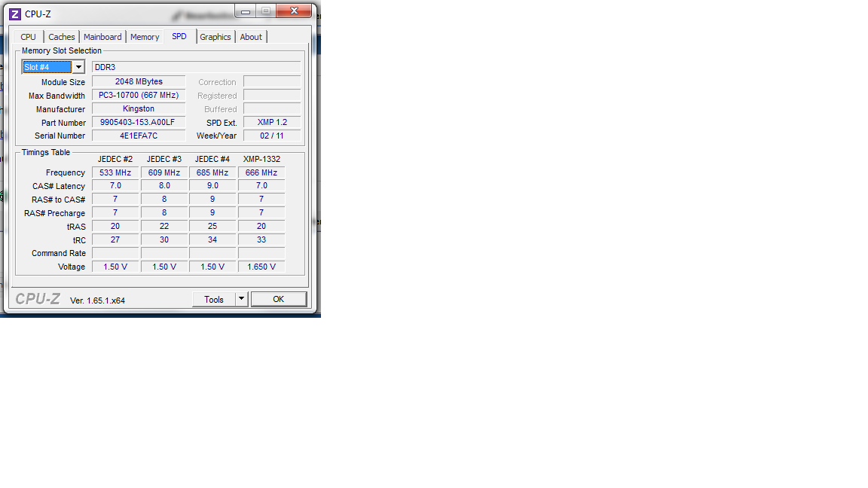Click the Max Bandwidth value PC3-10700 (667 MHz)
Image resolution: width=868 pixels, height=488 pixels.
tap(139, 95)
